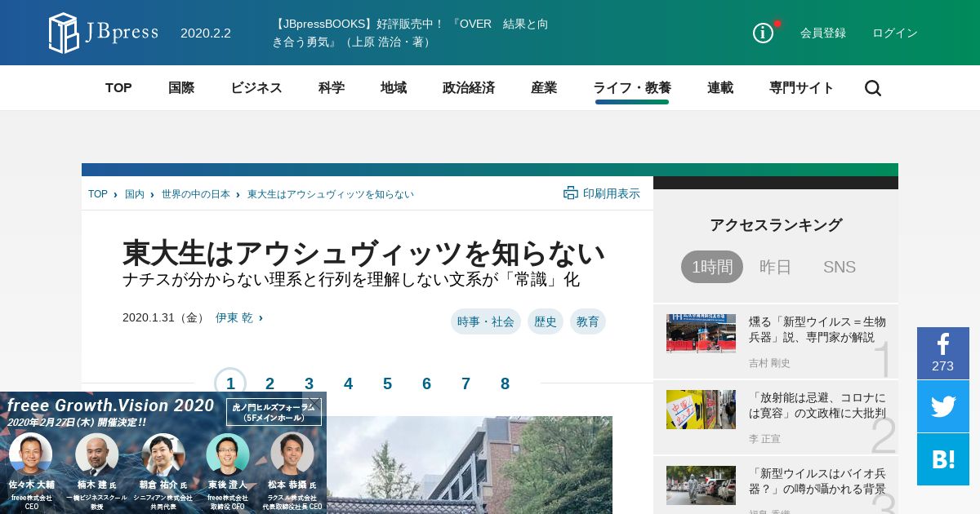Click the printer icon for print view
This screenshot has height=514, width=980.
571,193
